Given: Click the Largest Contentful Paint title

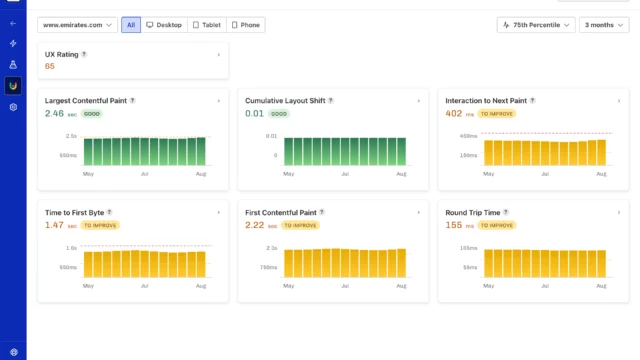Looking at the screenshot, I should 86,100.
